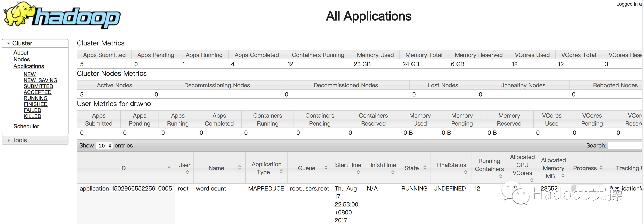This screenshot has width=644, height=224.
Task: Sort table by Application Type column
Action: (266, 168)
